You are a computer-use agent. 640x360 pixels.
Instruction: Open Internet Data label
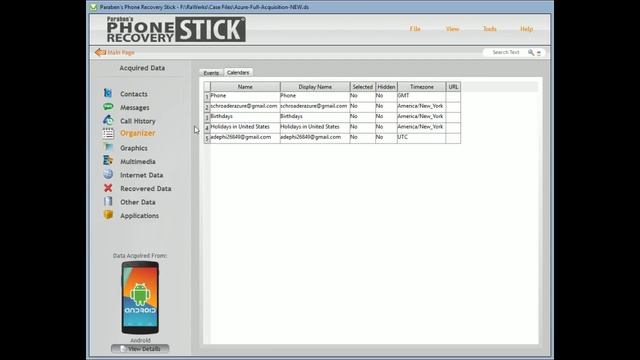click(x=142, y=175)
